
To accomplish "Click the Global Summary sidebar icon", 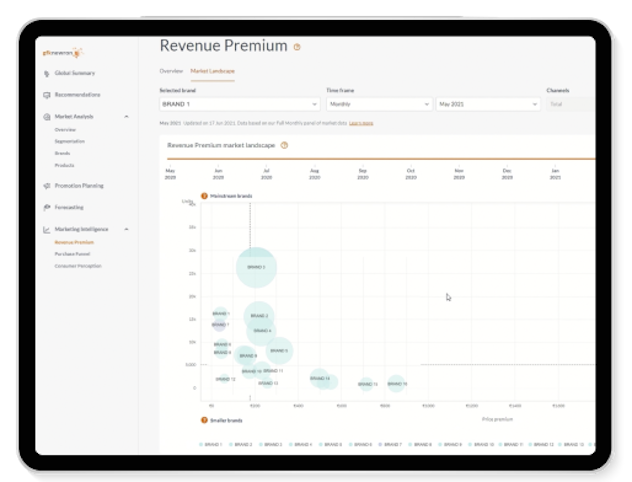I will (x=47, y=73).
